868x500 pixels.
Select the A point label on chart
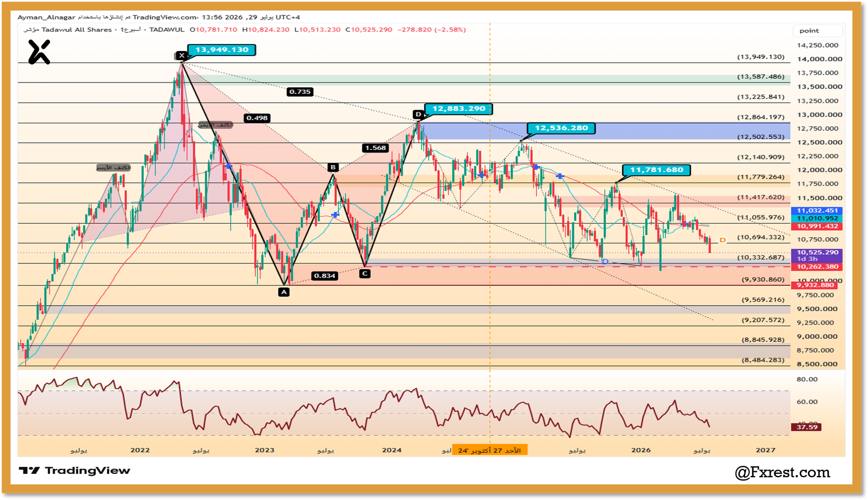coord(284,292)
